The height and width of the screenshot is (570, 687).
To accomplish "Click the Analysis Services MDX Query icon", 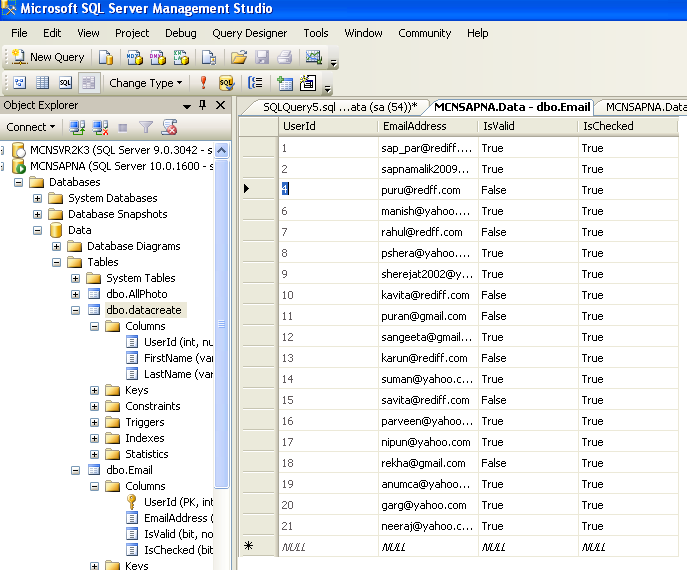I will point(135,57).
